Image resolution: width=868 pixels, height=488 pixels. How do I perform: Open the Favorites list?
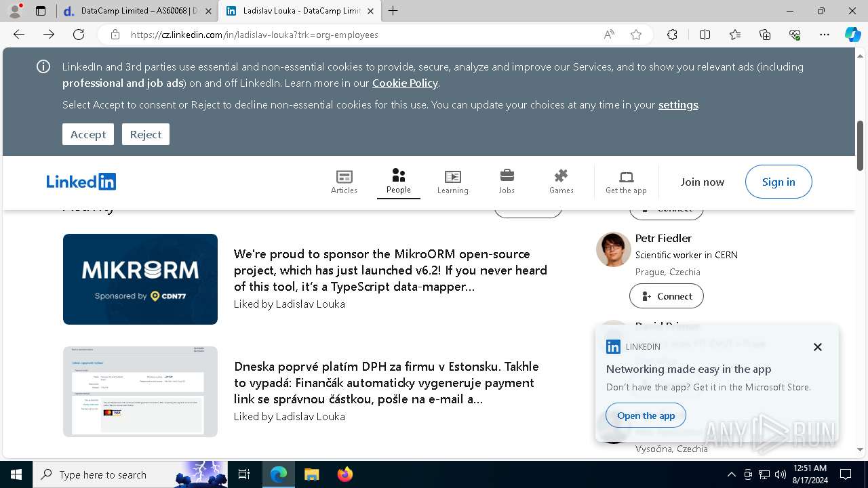[735, 35]
